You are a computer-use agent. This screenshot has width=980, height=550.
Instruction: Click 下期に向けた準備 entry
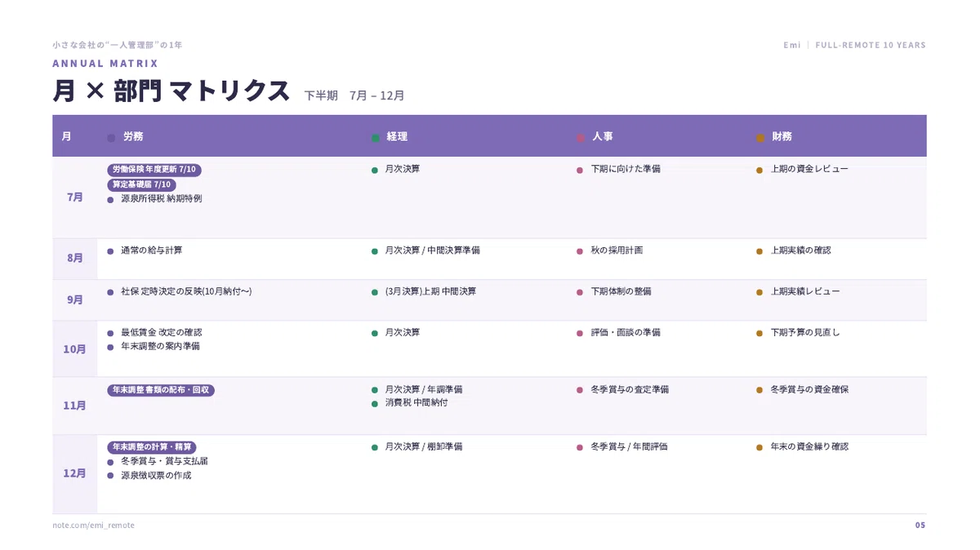(x=626, y=169)
